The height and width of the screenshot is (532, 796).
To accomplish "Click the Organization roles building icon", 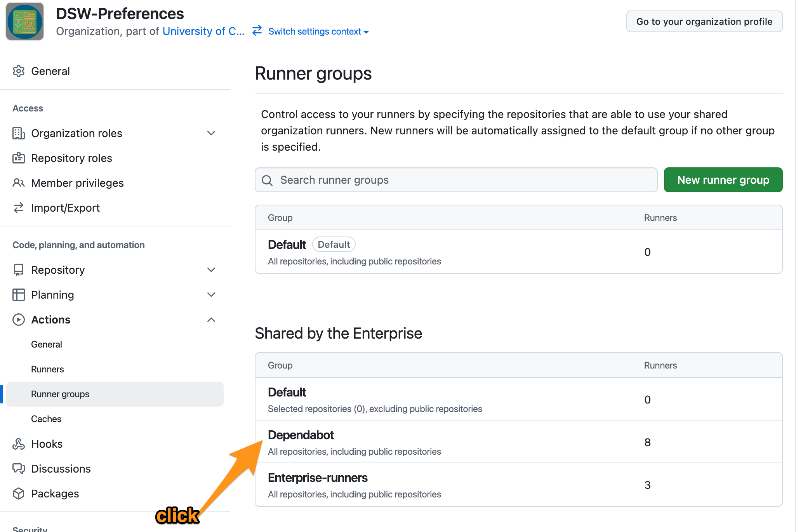I will [18, 133].
